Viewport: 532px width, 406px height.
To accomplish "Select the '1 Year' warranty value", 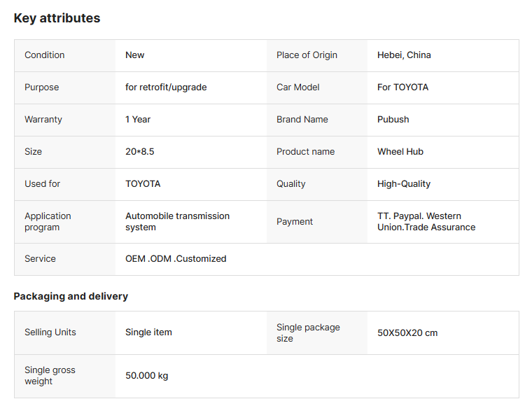I will (x=138, y=120).
